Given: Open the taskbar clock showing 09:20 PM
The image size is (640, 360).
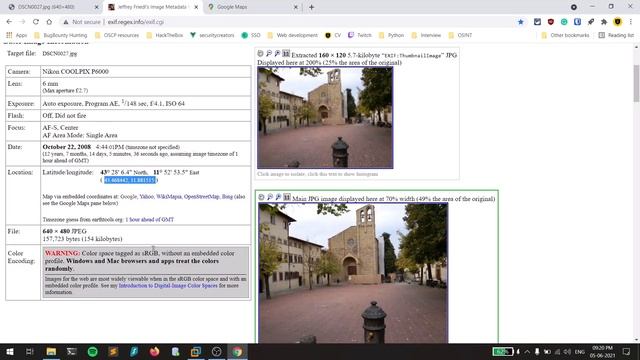Looking at the screenshot, I should [602, 352].
